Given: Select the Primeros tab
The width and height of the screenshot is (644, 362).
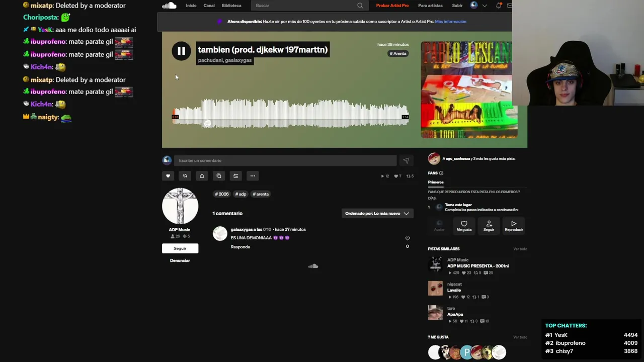Looking at the screenshot, I should click(x=436, y=182).
